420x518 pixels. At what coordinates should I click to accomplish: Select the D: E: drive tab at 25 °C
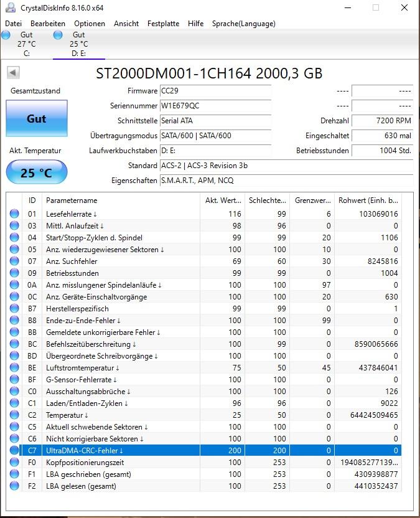[78, 44]
